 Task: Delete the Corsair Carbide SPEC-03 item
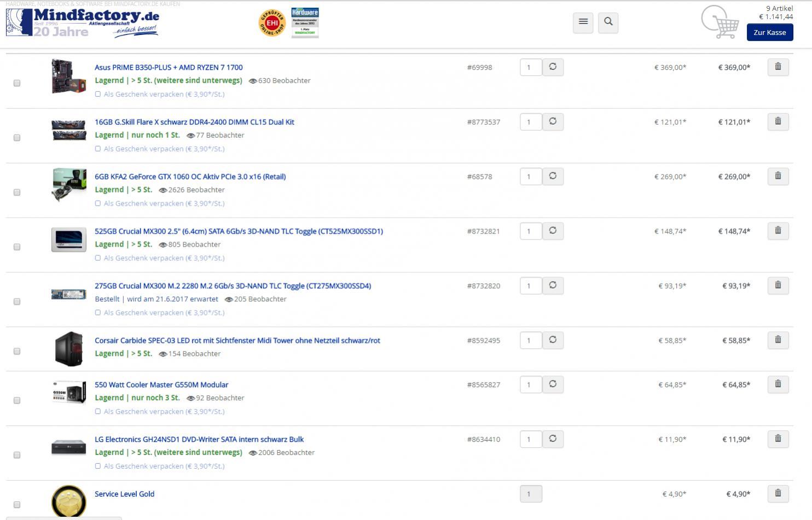[x=778, y=340]
